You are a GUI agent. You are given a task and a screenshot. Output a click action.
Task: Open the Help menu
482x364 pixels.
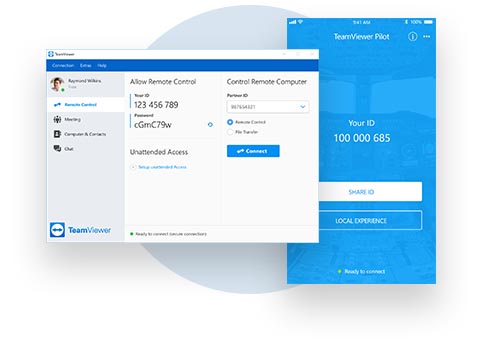[102, 65]
